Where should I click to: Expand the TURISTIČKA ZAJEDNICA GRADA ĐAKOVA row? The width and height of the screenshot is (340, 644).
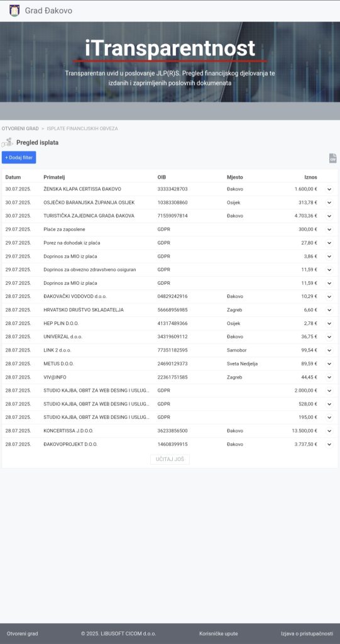point(329,216)
